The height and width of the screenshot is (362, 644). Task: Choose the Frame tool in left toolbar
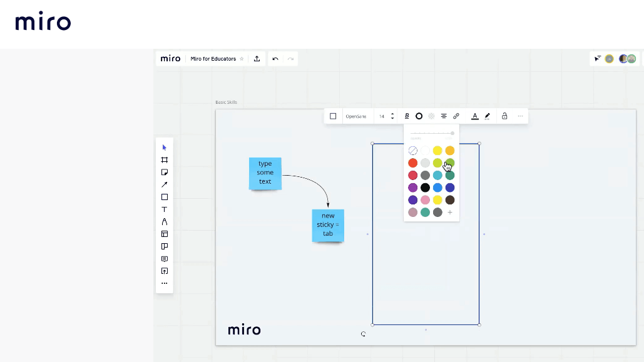tap(164, 159)
